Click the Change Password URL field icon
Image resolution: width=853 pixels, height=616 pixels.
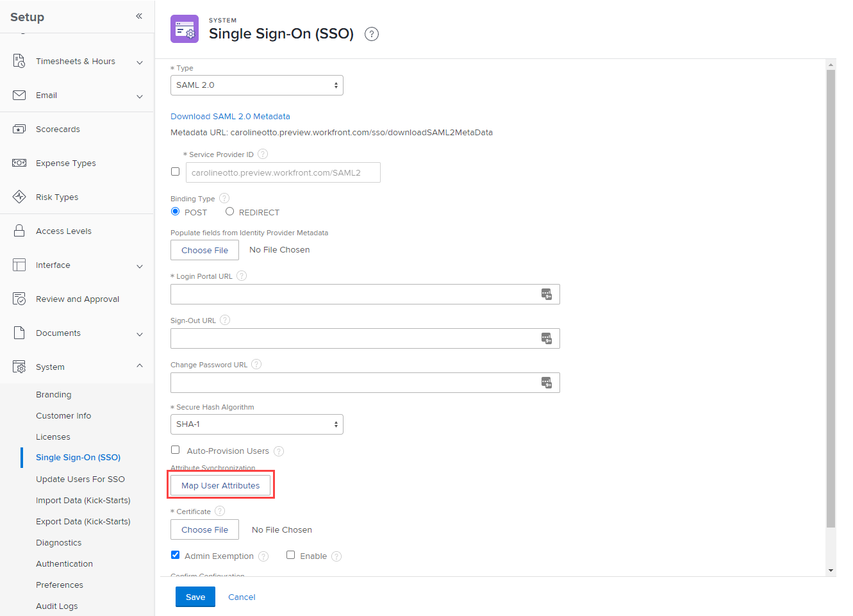pos(546,383)
